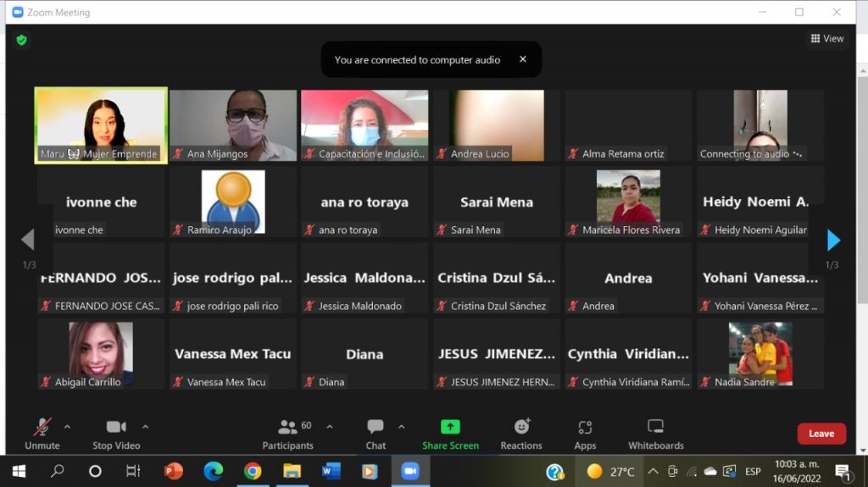Select Alma Retama ortiz tile
868x487 pixels.
coord(628,125)
